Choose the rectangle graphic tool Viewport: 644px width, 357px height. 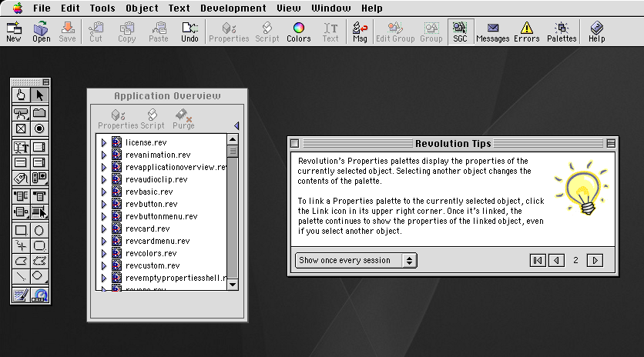21,230
